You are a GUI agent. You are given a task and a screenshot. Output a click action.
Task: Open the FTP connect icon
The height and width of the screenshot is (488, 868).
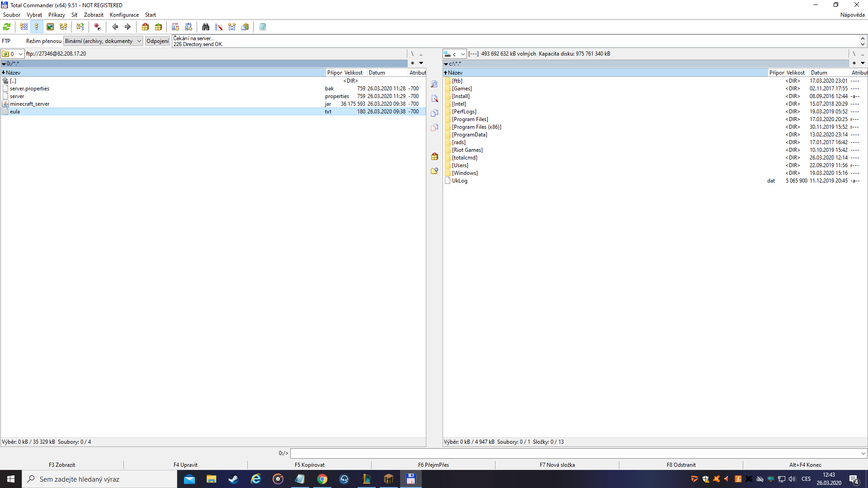coord(175,27)
